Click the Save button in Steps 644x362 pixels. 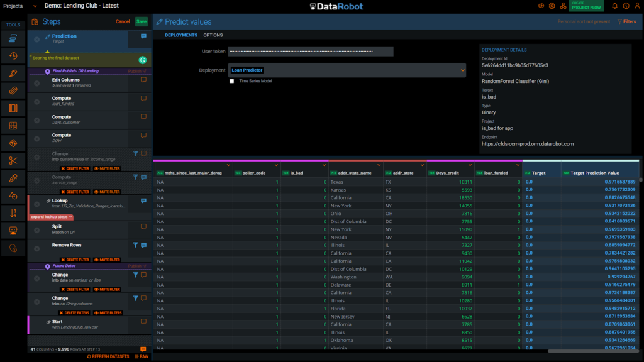(x=142, y=21)
